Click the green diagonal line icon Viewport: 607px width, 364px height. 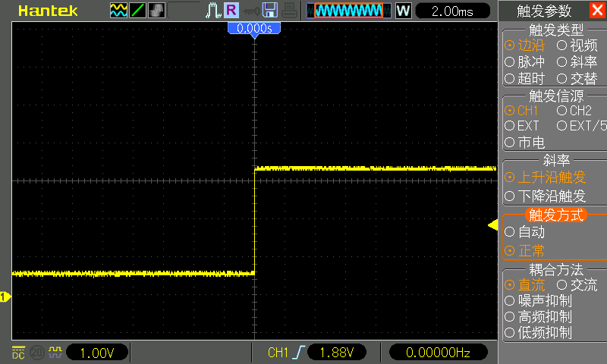click(137, 11)
